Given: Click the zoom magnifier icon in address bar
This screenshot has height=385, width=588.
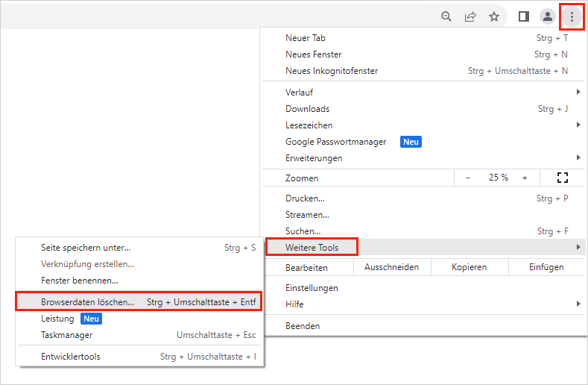Looking at the screenshot, I should click(x=446, y=16).
